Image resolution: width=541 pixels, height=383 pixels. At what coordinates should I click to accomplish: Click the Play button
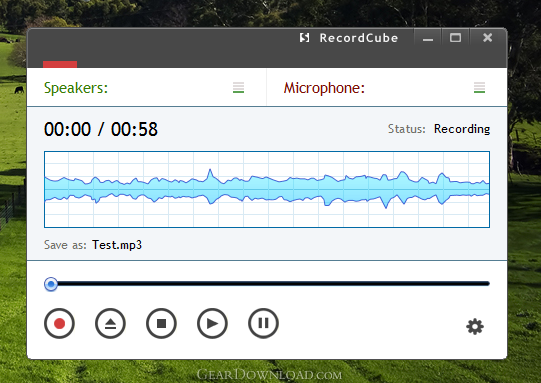[212, 323]
